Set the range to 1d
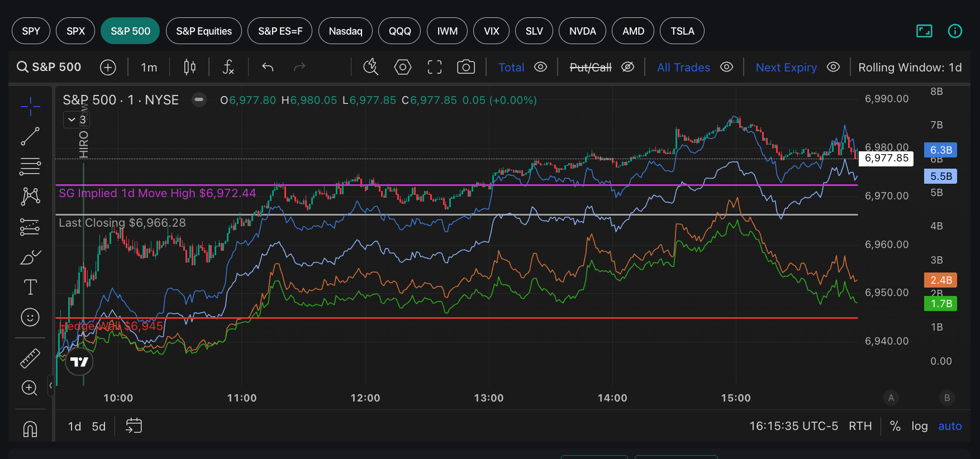 coord(74,427)
